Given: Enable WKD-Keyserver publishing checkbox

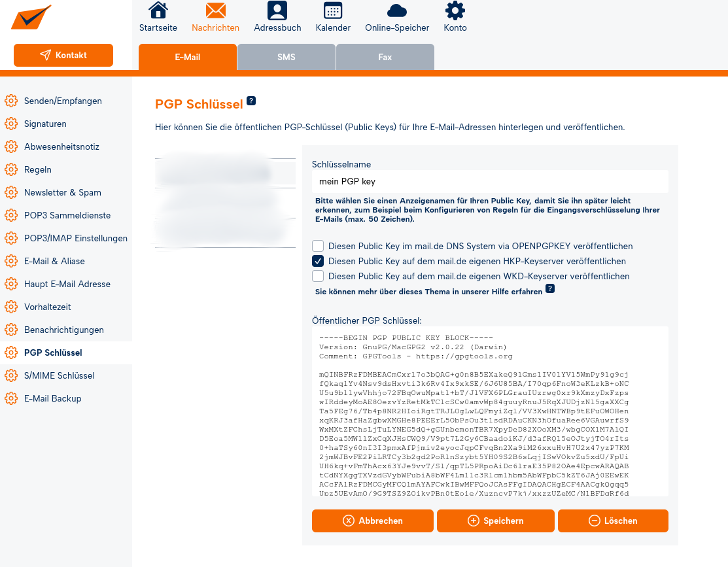Looking at the screenshot, I should click(318, 276).
